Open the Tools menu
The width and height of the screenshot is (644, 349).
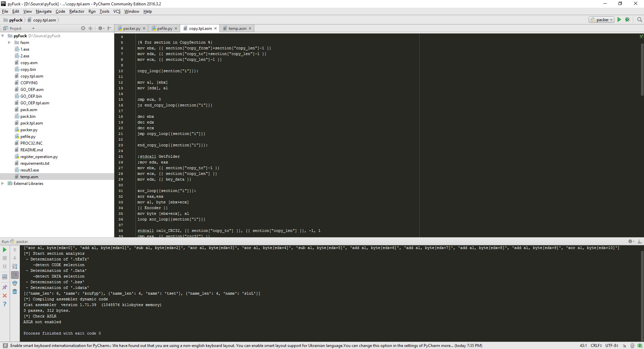tap(104, 11)
